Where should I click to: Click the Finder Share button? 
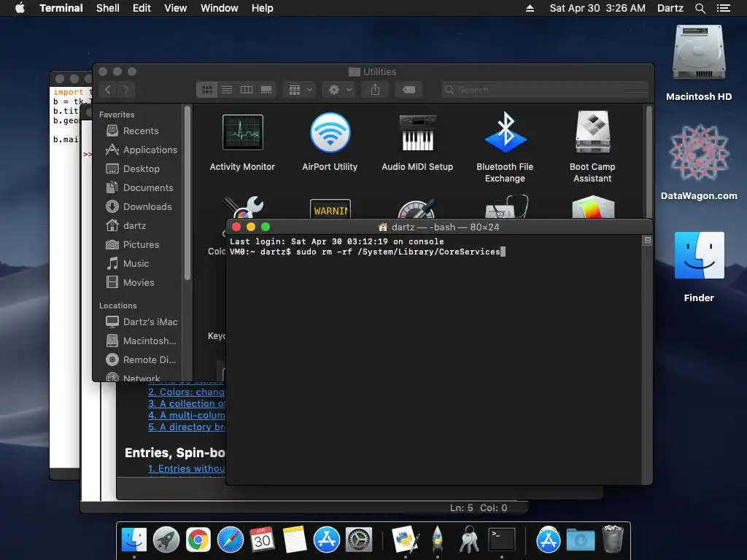[376, 90]
